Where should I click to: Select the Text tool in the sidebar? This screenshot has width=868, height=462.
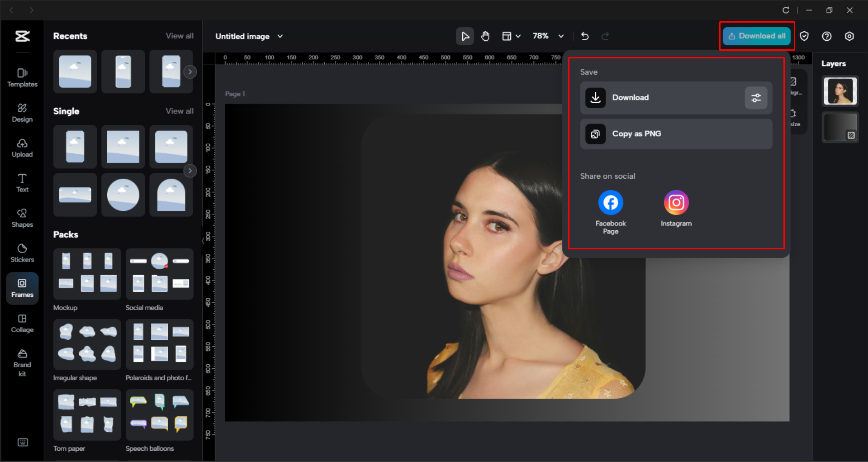pyautogui.click(x=22, y=182)
